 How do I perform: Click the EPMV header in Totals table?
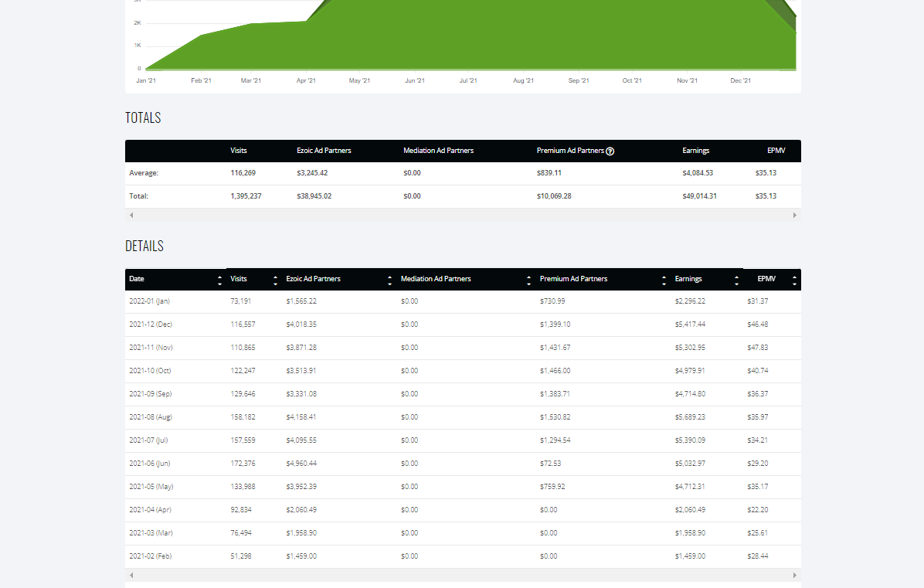[x=776, y=151]
